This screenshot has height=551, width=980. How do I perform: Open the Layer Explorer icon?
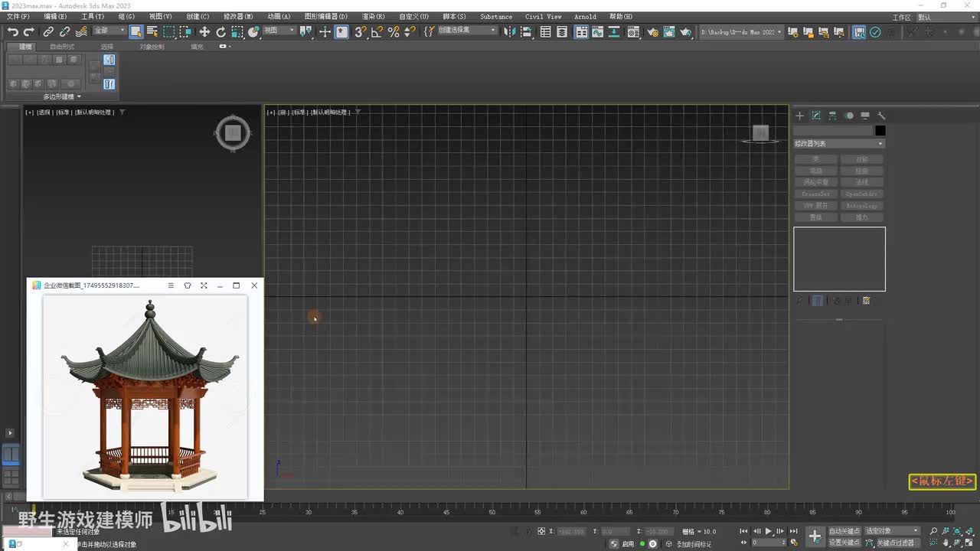(562, 31)
